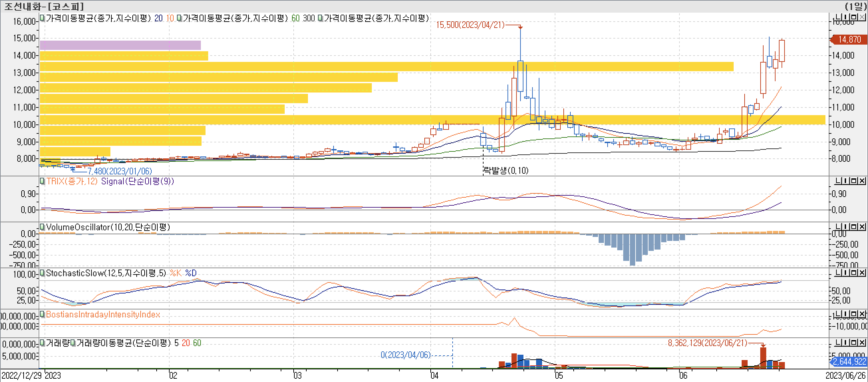Viewport: 868px width, 382px height.
Task: Maximize the TRIX indicator panel
Action: 854,181
